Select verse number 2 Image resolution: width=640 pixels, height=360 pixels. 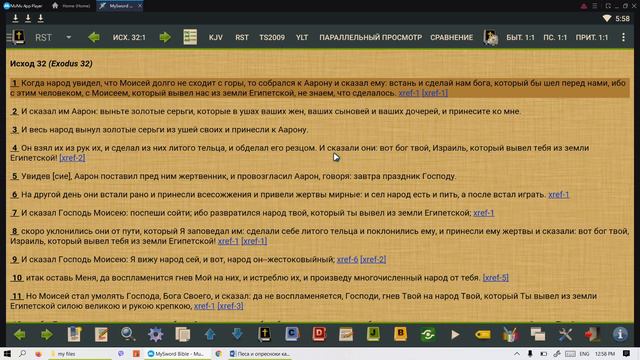pos(15,111)
